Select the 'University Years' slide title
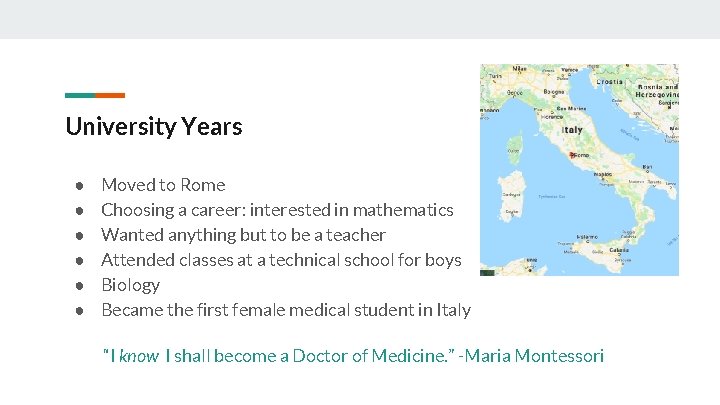 [154, 127]
